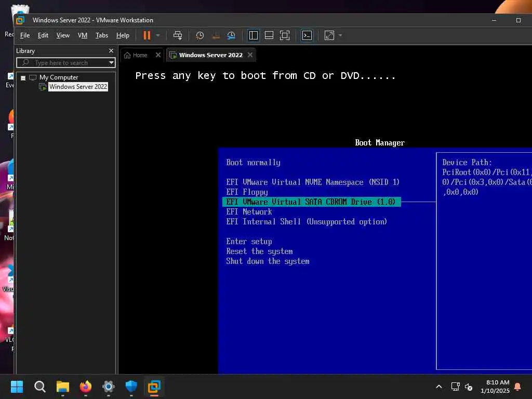Open the Tabs menu
Screen dimensions: 532x399
click(101, 35)
